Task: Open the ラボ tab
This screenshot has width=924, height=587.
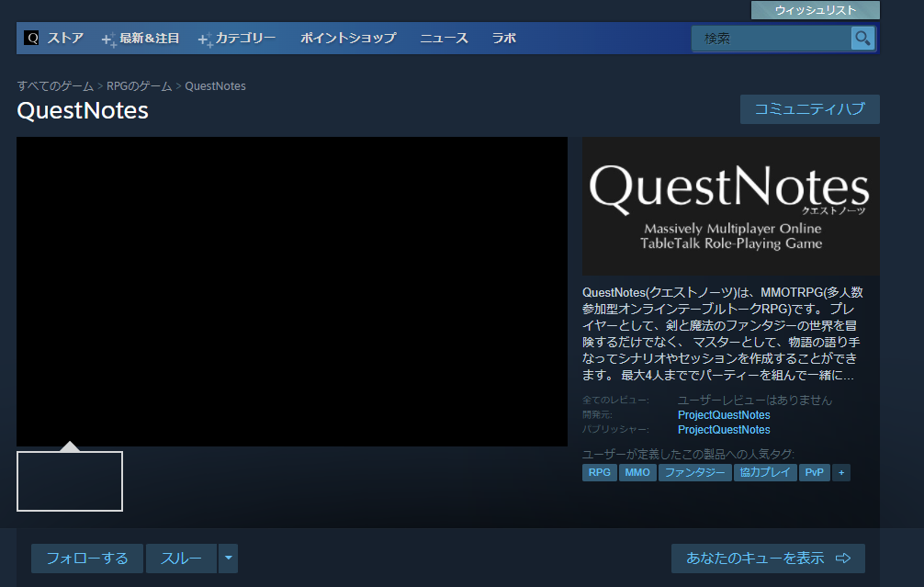Action: 504,39
